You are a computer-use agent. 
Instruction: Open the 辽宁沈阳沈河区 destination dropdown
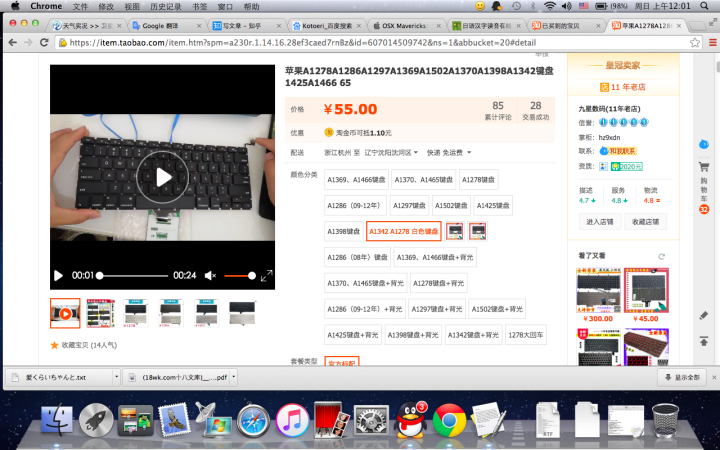391,152
